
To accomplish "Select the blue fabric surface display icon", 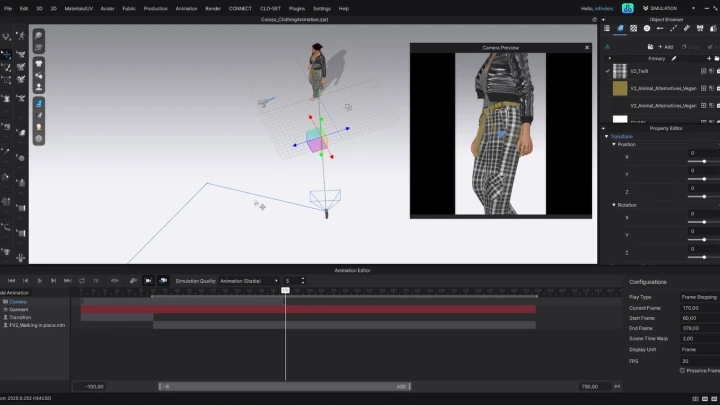I will (x=39, y=103).
